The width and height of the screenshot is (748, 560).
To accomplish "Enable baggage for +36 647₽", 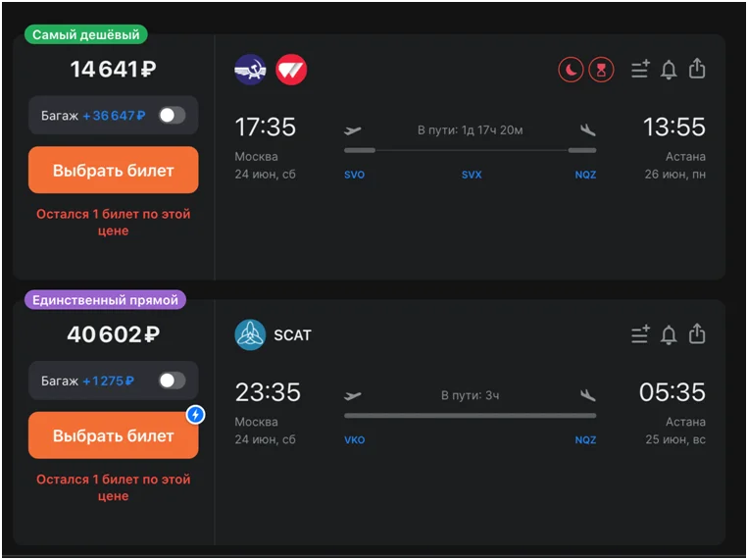I will pos(172,116).
